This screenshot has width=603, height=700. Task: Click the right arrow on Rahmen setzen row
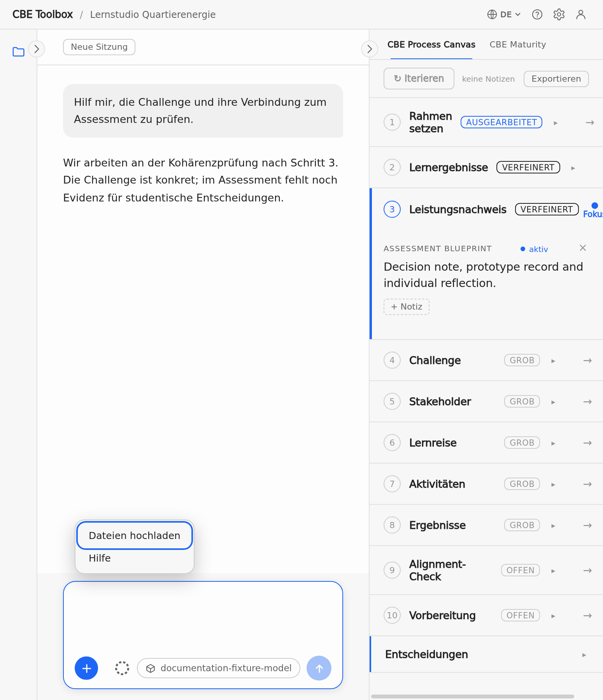coord(590,122)
